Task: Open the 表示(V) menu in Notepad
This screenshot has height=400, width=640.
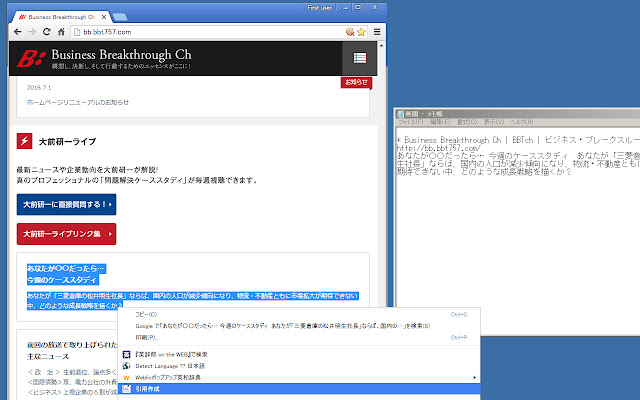Action: coord(493,122)
